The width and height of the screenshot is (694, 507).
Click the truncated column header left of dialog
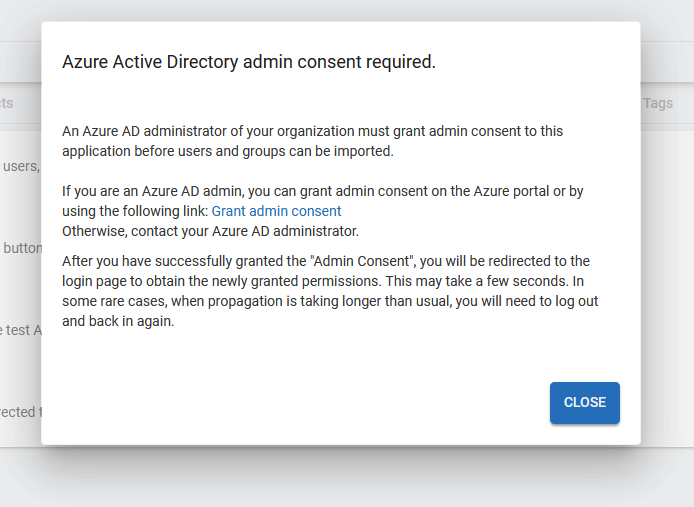pos(8,103)
